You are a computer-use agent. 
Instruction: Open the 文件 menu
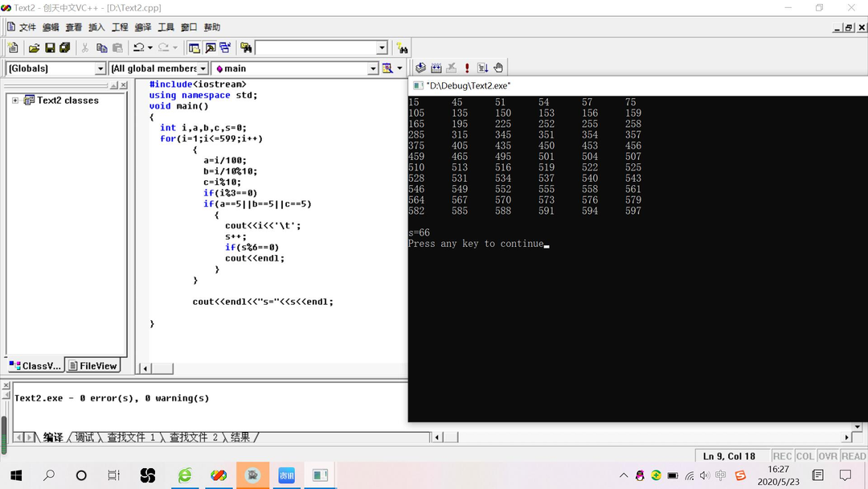click(x=27, y=27)
